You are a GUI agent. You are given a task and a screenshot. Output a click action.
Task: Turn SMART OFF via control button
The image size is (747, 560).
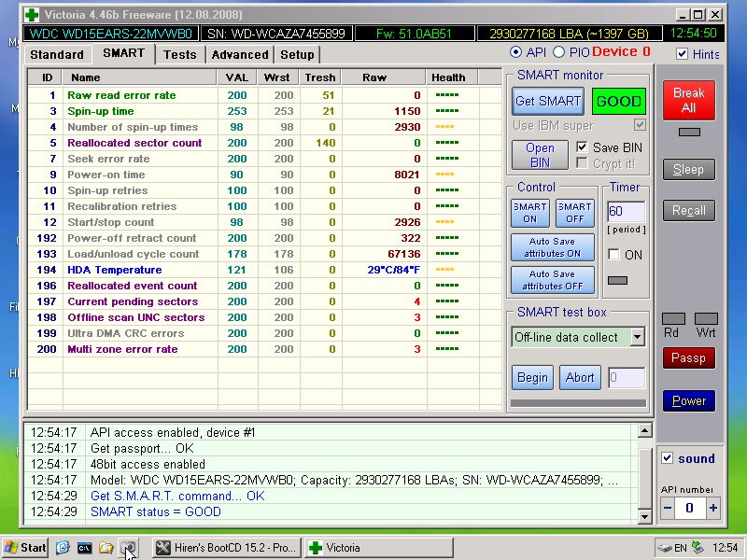point(574,213)
